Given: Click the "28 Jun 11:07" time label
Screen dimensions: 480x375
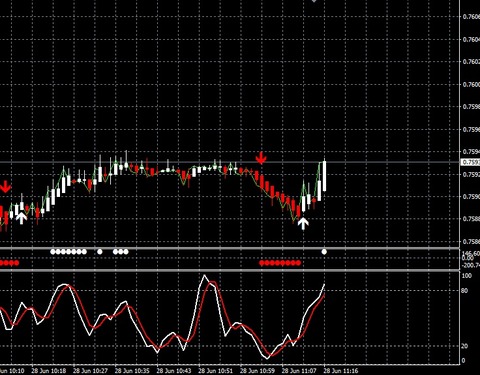Looking at the screenshot, I should [x=299, y=371].
